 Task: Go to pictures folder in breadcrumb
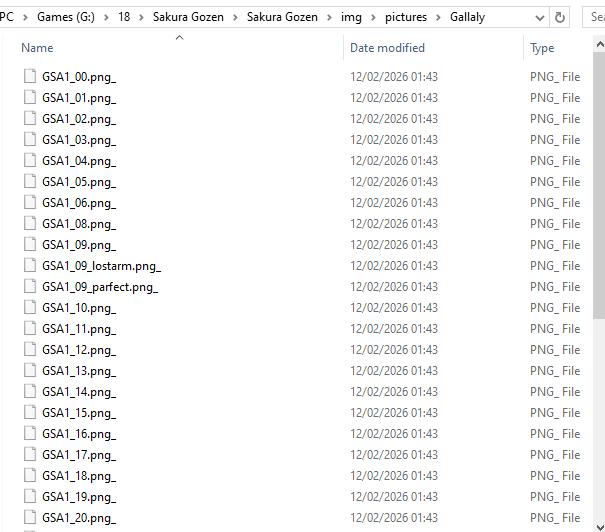(x=406, y=17)
